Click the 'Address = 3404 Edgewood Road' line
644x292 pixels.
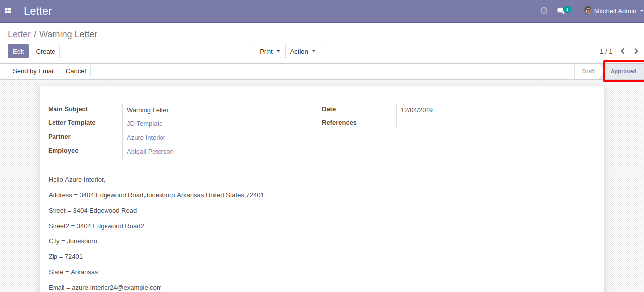156,195
